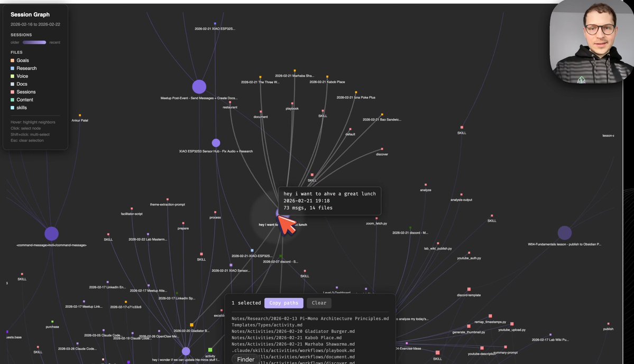Click the Pi-Mono Architecture Principles.md path

click(310, 319)
